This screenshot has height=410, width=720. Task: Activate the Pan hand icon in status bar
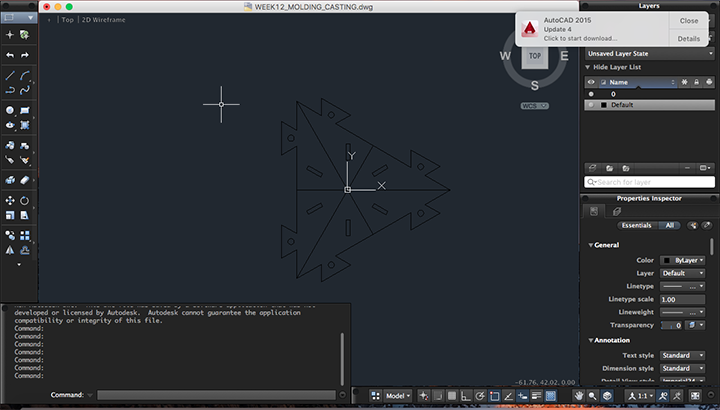tap(579, 396)
